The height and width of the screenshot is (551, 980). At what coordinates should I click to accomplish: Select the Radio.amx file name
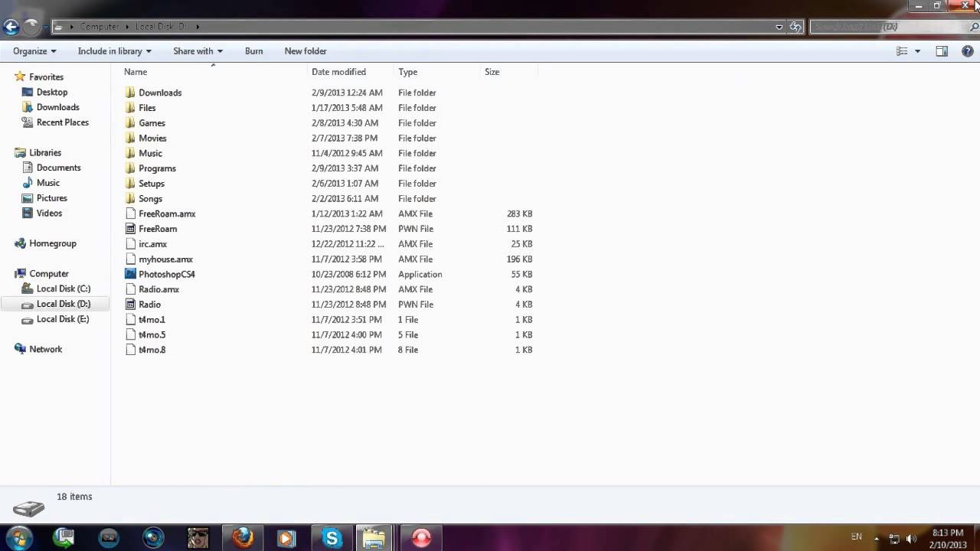[158, 289]
